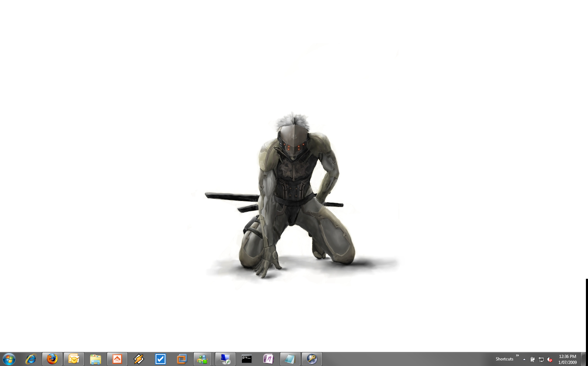Open the Command Prompt taskbar icon
Screen dimensions: 588x366
[247, 359]
